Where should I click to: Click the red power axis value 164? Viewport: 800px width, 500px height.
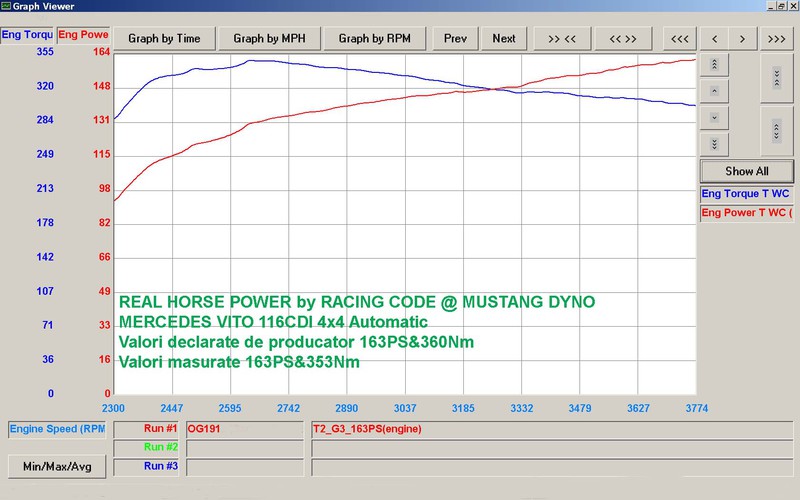(x=102, y=52)
